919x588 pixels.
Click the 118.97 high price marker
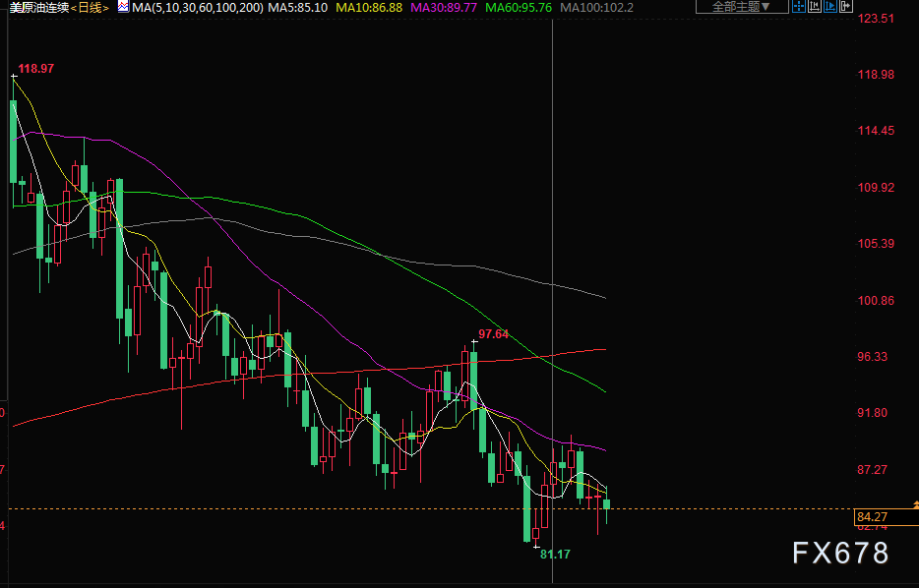click(35, 68)
